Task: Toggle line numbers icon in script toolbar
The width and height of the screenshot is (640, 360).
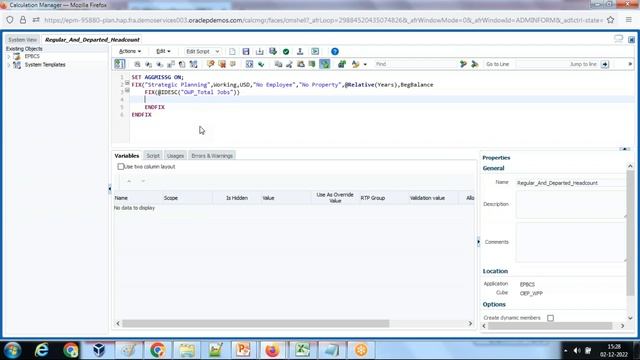Action: [x=120, y=64]
